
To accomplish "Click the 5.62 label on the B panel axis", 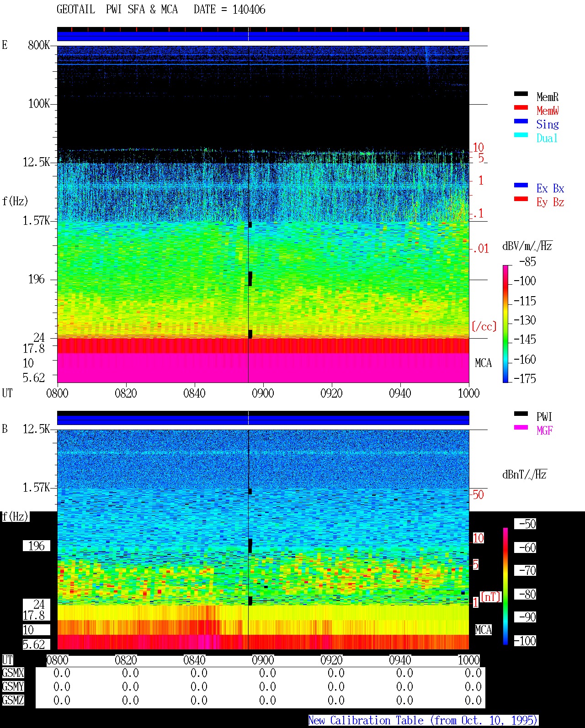I will pyautogui.click(x=34, y=645).
